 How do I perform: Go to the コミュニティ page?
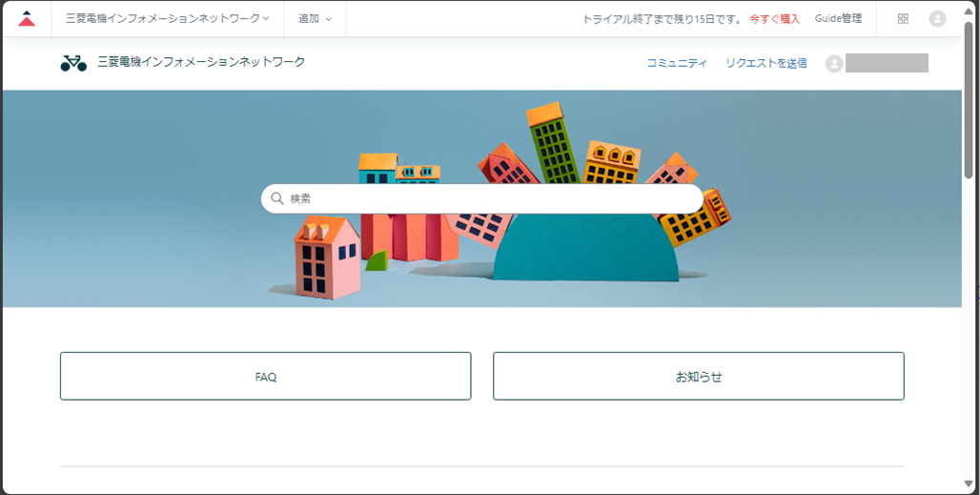[677, 63]
